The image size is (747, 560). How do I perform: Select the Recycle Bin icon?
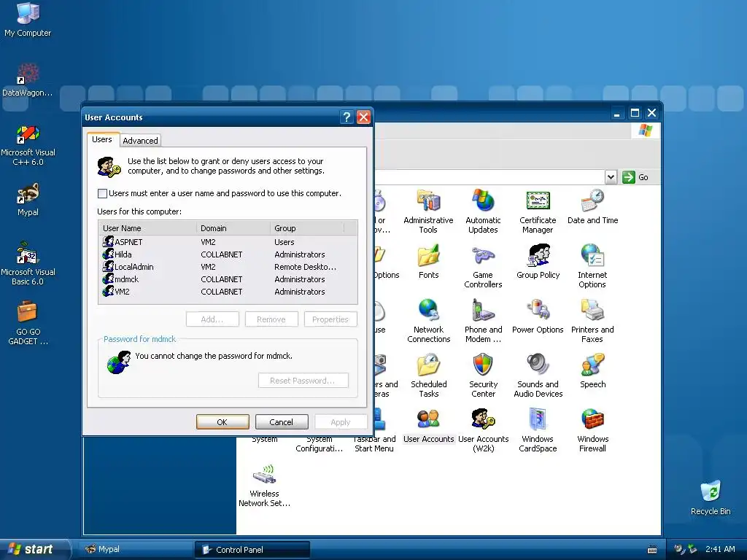coord(711,497)
